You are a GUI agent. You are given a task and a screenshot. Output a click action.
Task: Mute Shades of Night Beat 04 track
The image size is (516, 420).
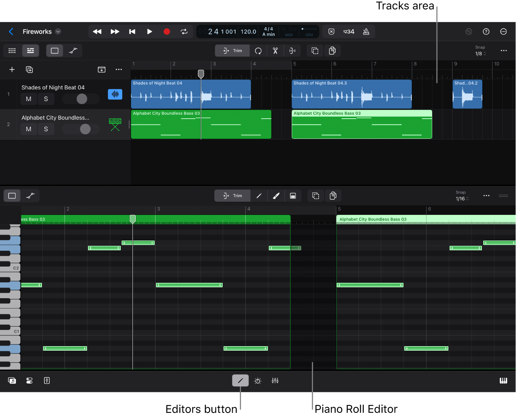[x=28, y=99]
